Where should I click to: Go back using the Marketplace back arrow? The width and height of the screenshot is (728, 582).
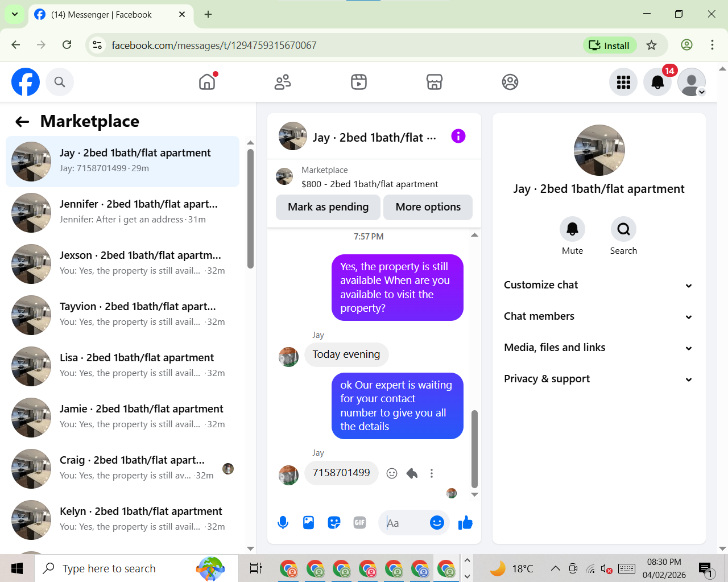coord(22,121)
